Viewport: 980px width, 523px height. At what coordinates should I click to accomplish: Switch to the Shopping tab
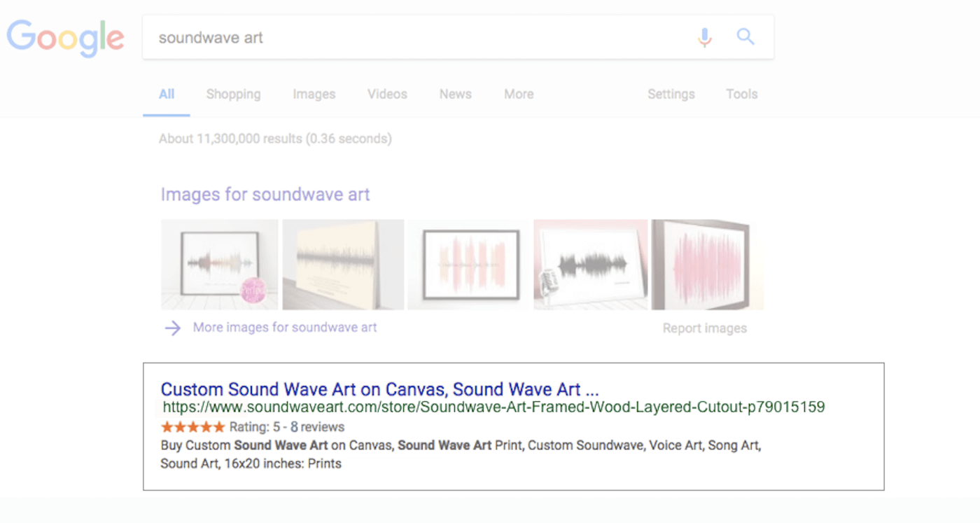(x=233, y=95)
